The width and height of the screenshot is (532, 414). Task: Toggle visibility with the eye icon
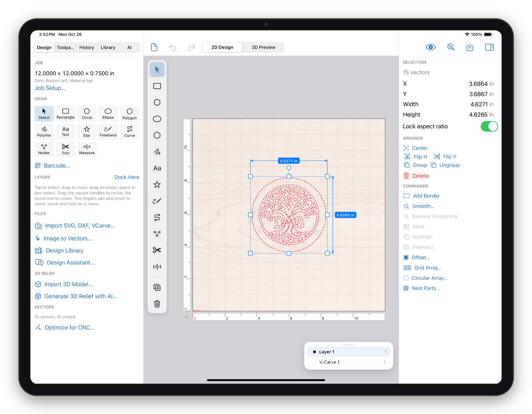click(x=431, y=47)
